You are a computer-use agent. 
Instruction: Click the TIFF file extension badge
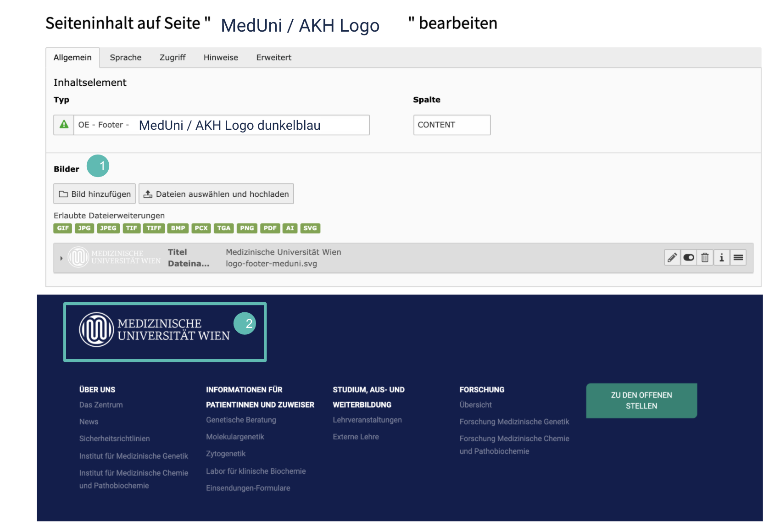click(x=154, y=228)
